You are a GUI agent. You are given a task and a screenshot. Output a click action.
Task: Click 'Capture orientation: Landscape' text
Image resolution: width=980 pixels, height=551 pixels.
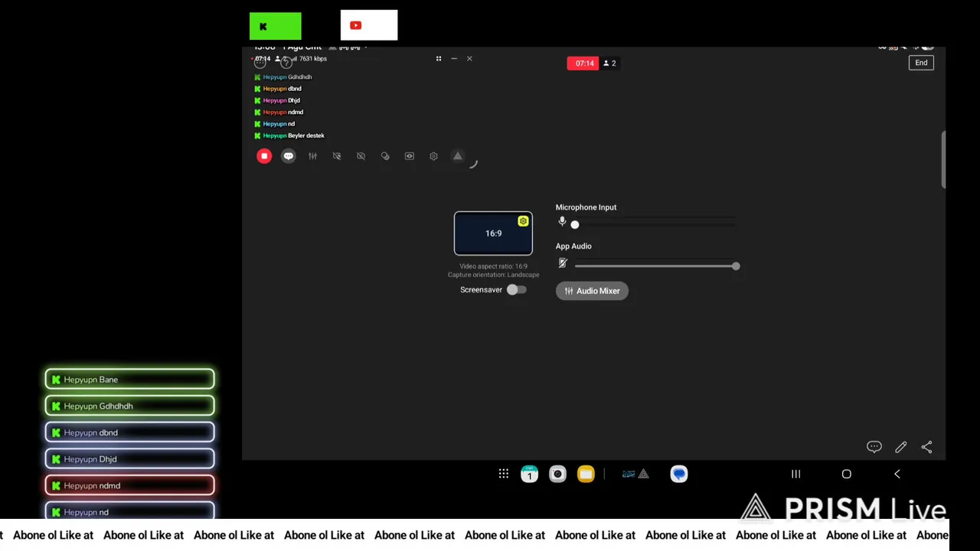click(x=494, y=275)
